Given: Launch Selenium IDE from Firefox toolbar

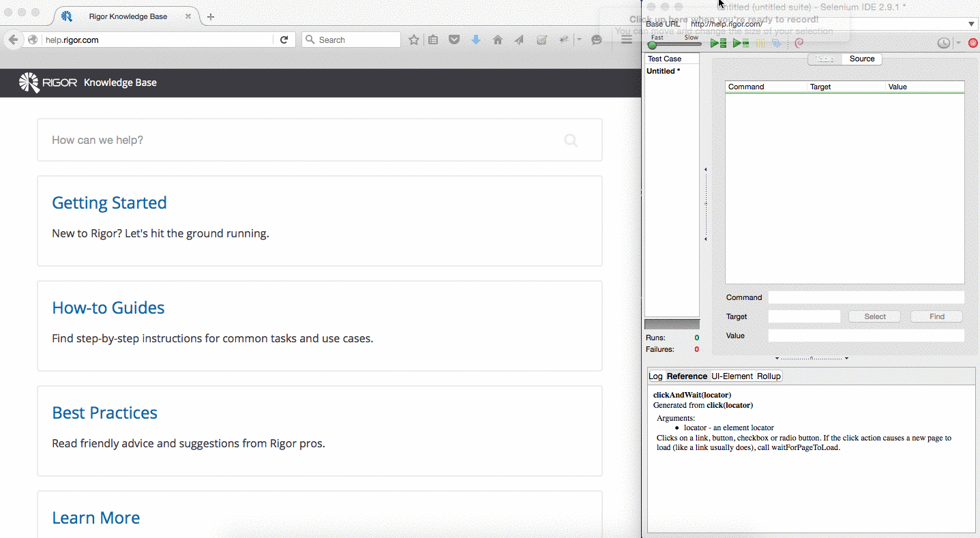Looking at the screenshot, I should [x=541, y=40].
